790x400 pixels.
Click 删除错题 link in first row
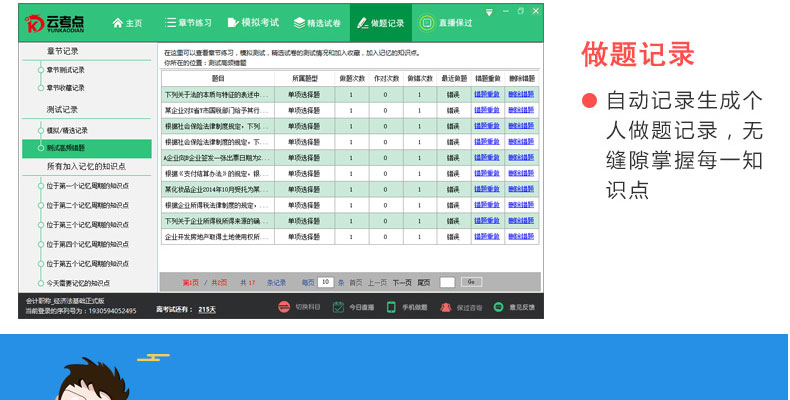point(521,94)
